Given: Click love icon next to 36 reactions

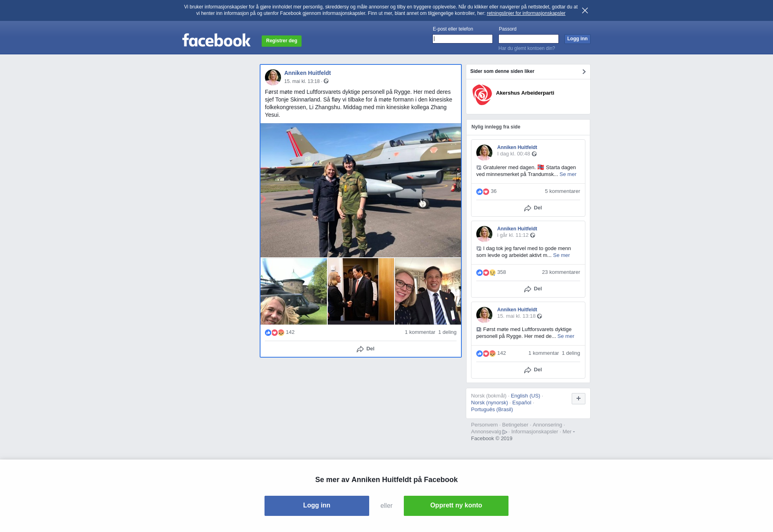Looking at the screenshot, I should point(486,192).
